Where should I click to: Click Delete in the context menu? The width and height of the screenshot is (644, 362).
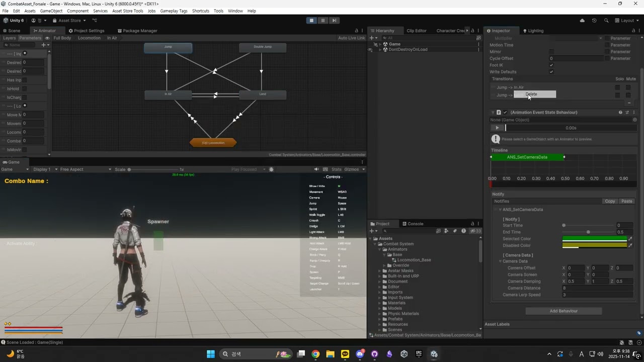coord(535,95)
